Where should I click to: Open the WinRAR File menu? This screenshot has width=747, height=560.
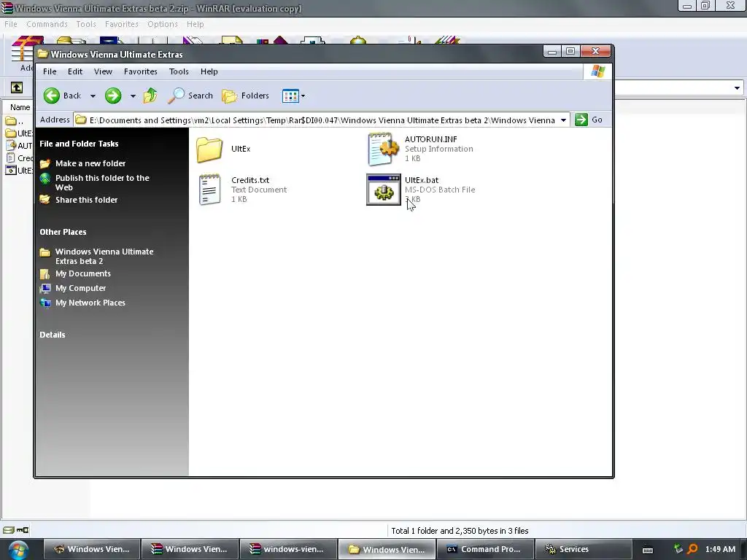pos(10,24)
